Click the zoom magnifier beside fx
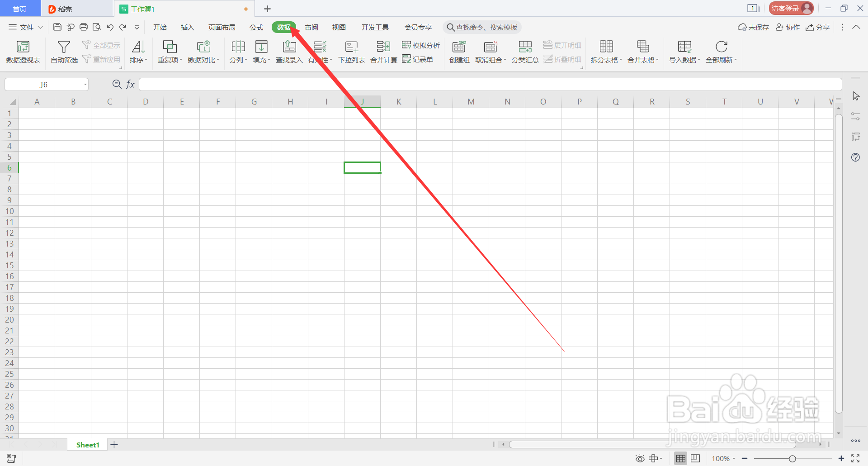This screenshot has height=466, width=868. click(x=117, y=84)
